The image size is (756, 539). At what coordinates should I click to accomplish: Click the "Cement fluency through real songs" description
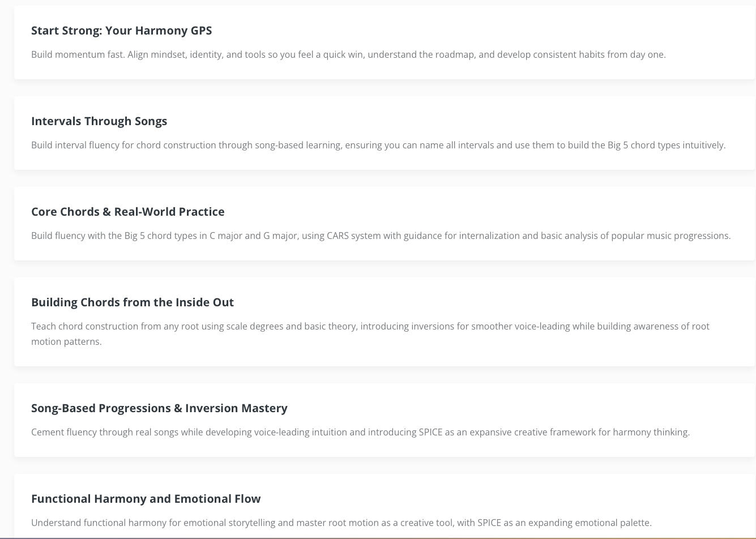[360, 433]
